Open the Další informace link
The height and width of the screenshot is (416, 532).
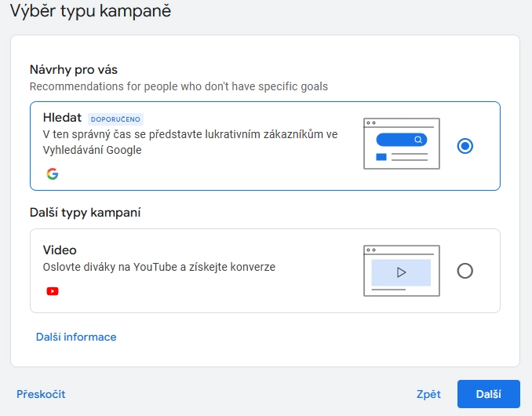coord(76,337)
